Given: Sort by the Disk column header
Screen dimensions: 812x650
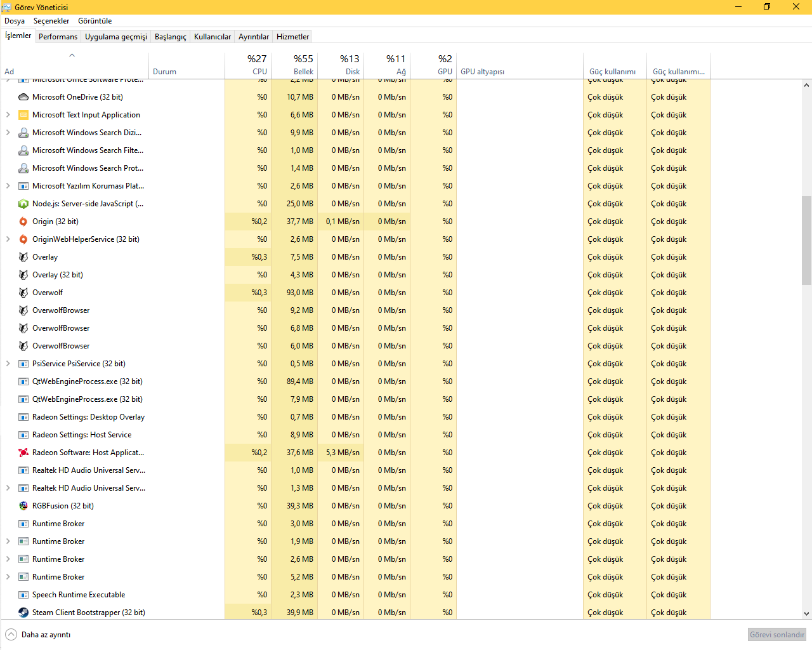Looking at the screenshot, I should point(341,64).
